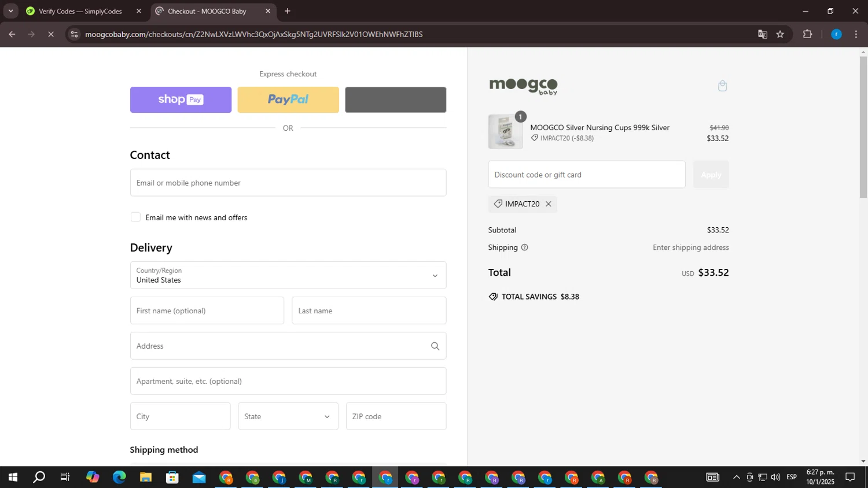
Task: Close the Verify Codes — SimplyCodes tab
Action: (x=138, y=11)
